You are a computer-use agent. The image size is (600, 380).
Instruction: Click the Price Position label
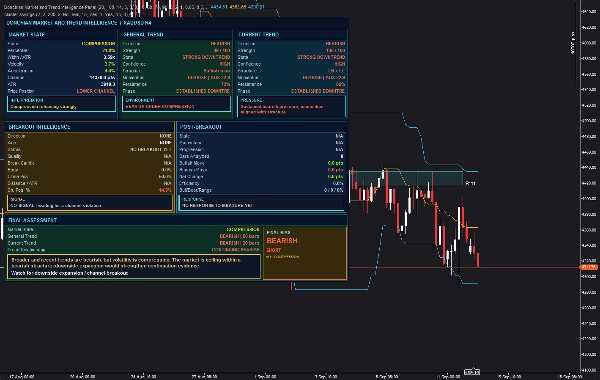[21, 91]
